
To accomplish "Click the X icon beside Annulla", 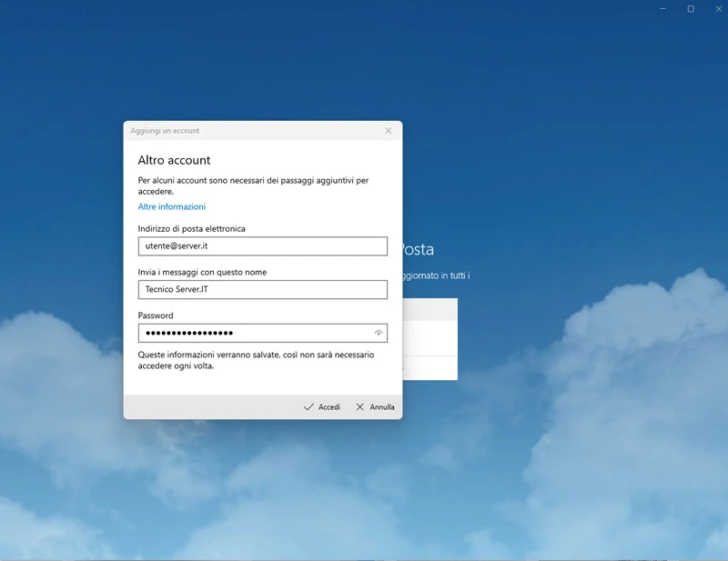I will point(359,407).
